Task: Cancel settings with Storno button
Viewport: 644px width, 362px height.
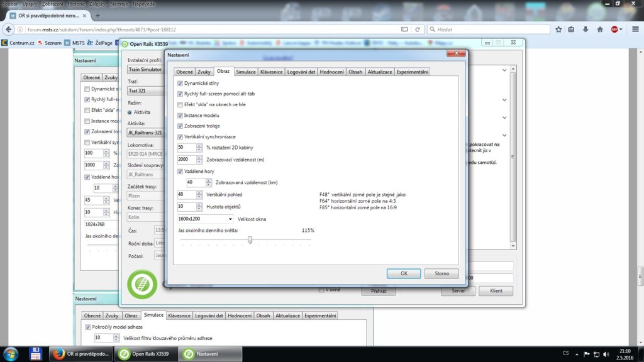Action: point(441,273)
